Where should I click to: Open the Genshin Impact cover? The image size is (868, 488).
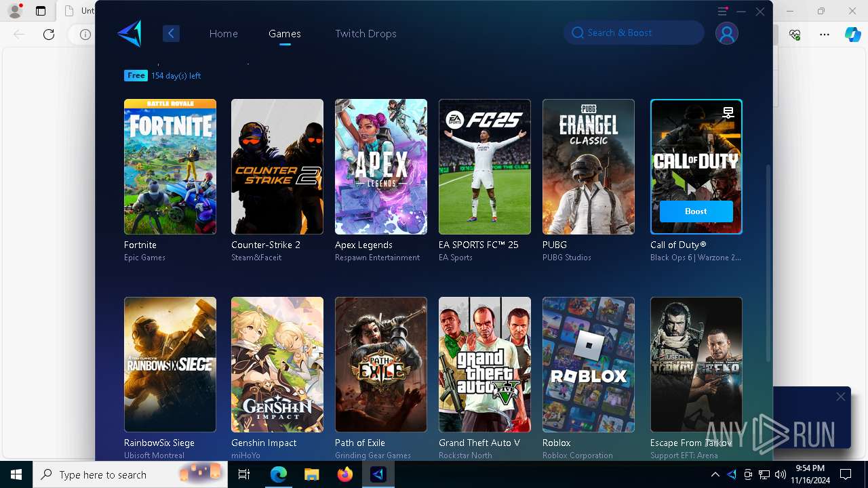pos(277,365)
